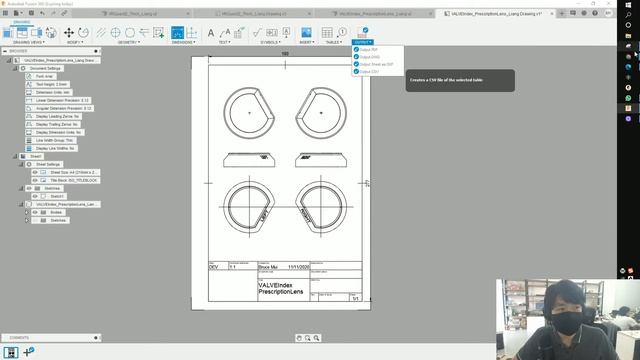The width and height of the screenshot is (640, 360).
Task: Select the Centerline tool
Action: pyautogui.click(x=101, y=33)
